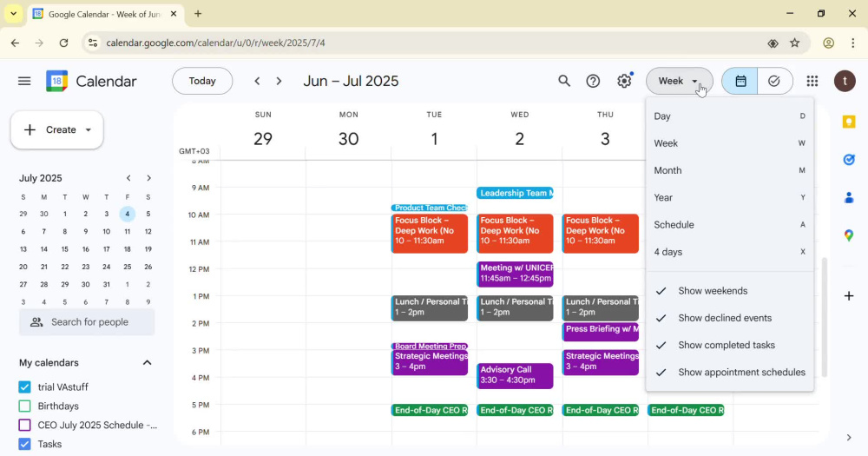Select Tuesday 1 day header
868x456 pixels.
coord(434,138)
